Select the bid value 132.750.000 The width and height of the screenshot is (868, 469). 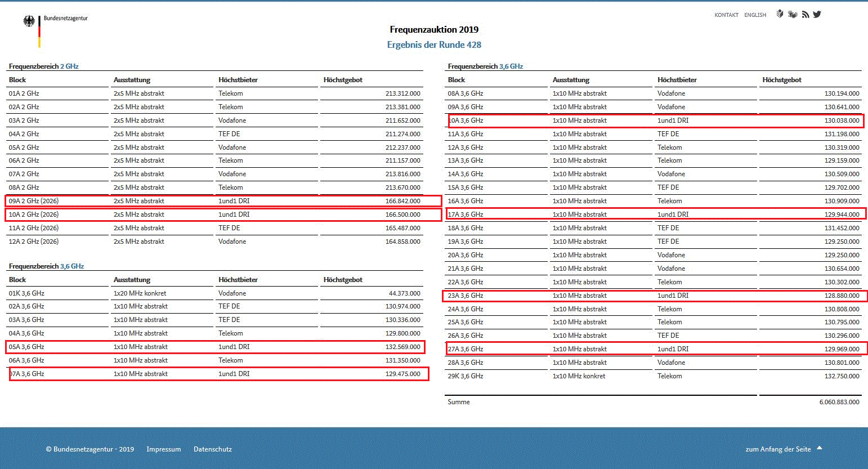pyautogui.click(x=842, y=376)
